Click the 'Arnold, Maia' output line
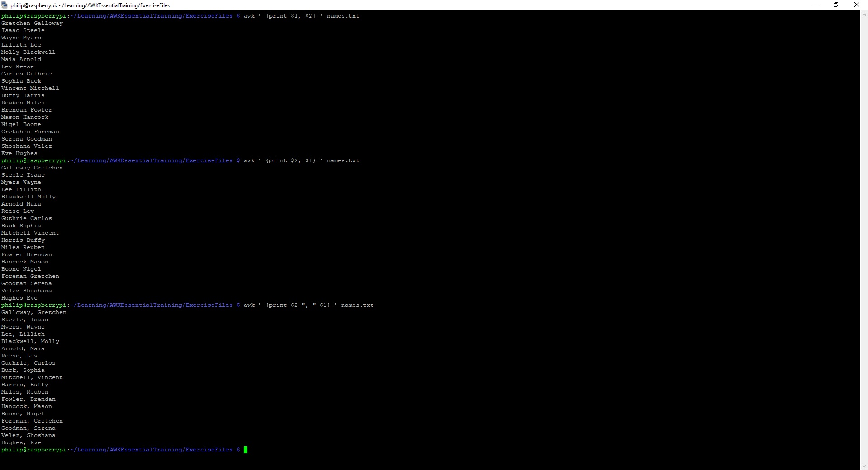868x470 pixels. [x=23, y=348]
